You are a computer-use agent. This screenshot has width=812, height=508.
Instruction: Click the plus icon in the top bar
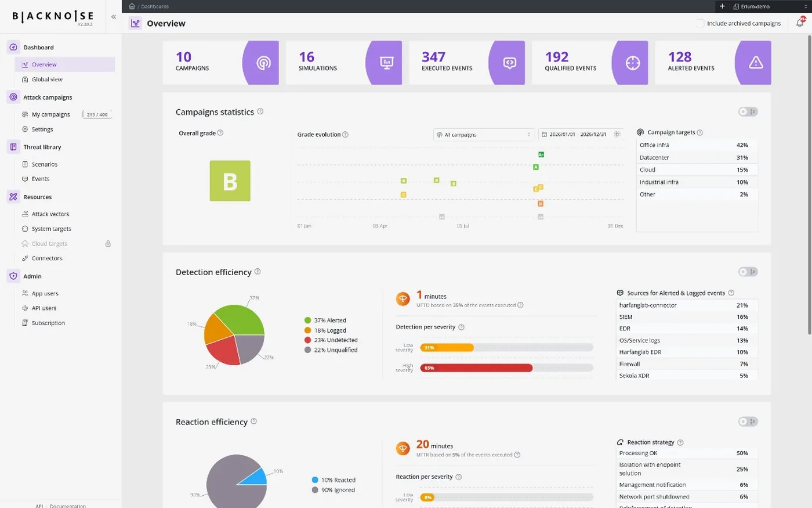point(722,6)
